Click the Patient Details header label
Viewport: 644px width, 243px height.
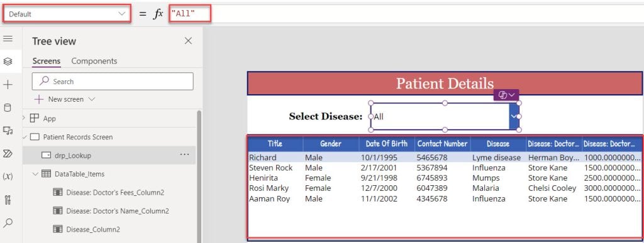point(445,84)
